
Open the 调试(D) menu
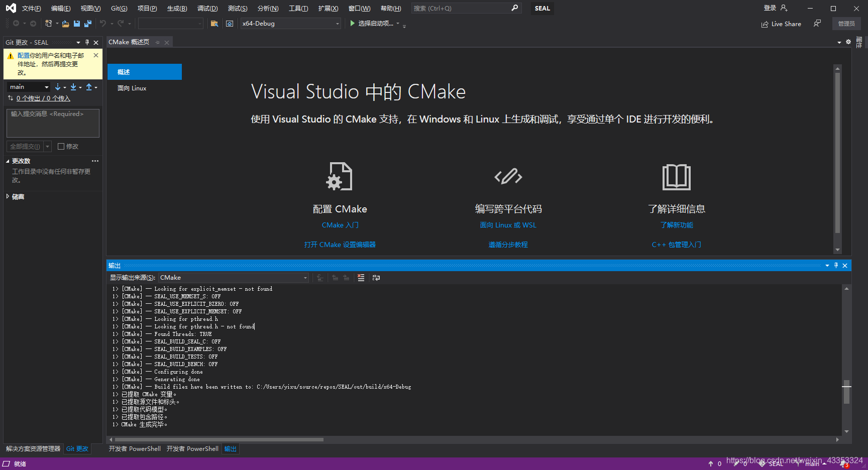[207, 9]
